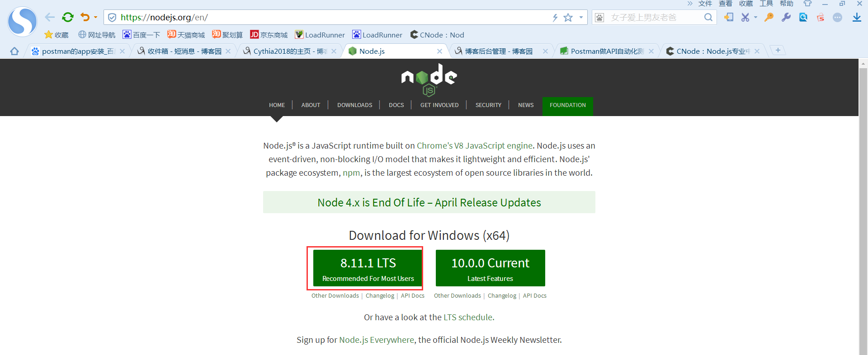The height and width of the screenshot is (355, 868).
Task: Open the 查看 menu
Action: [726, 4]
